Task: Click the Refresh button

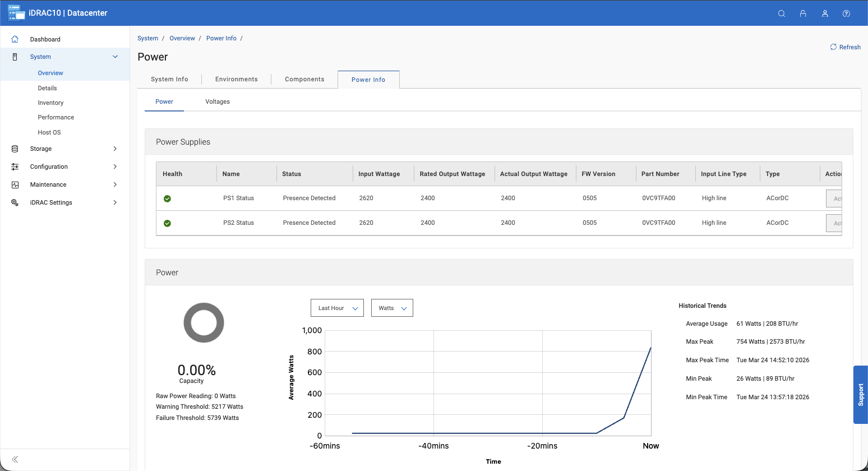Action: point(845,47)
